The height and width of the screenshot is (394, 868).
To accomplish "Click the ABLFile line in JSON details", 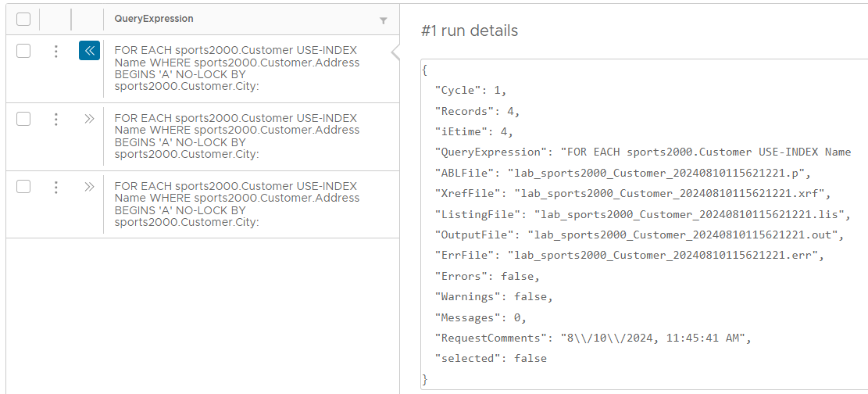I will point(623,173).
